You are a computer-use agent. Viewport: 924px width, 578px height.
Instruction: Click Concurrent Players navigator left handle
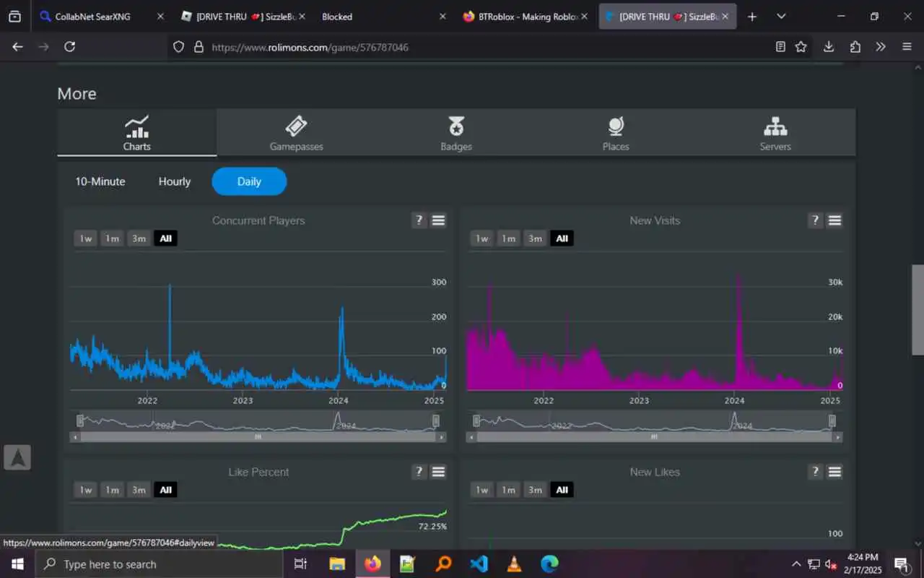pyautogui.click(x=80, y=420)
